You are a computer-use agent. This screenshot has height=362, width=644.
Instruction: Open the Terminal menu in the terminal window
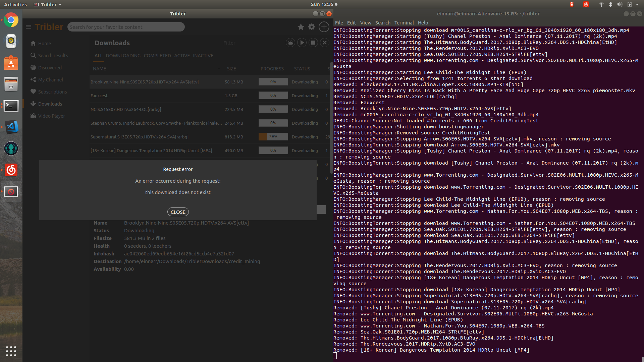coord(404,22)
